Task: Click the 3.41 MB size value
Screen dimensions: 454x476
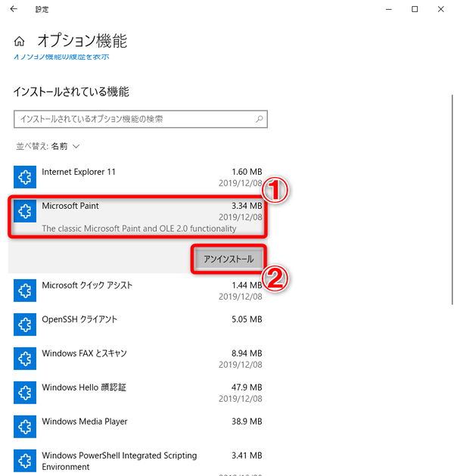Action: coord(247,456)
